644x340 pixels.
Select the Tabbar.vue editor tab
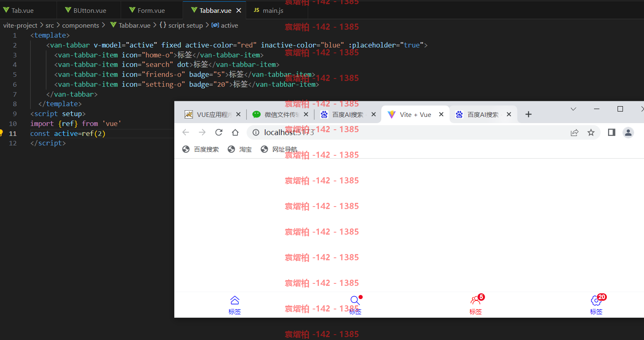215,10
